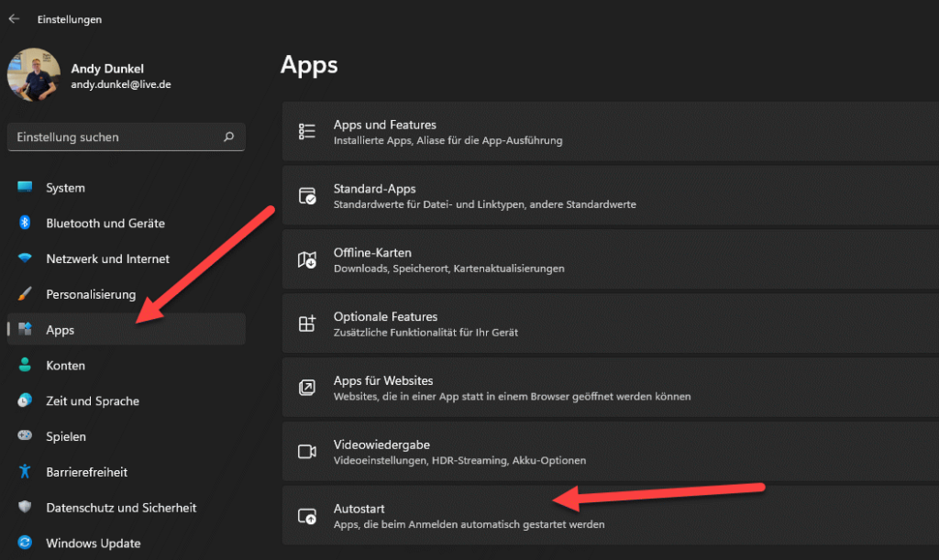The height and width of the screenshot is (560, 939).
Task: Click the Standard-Apps icon
Action: click(x=306, y=194)
